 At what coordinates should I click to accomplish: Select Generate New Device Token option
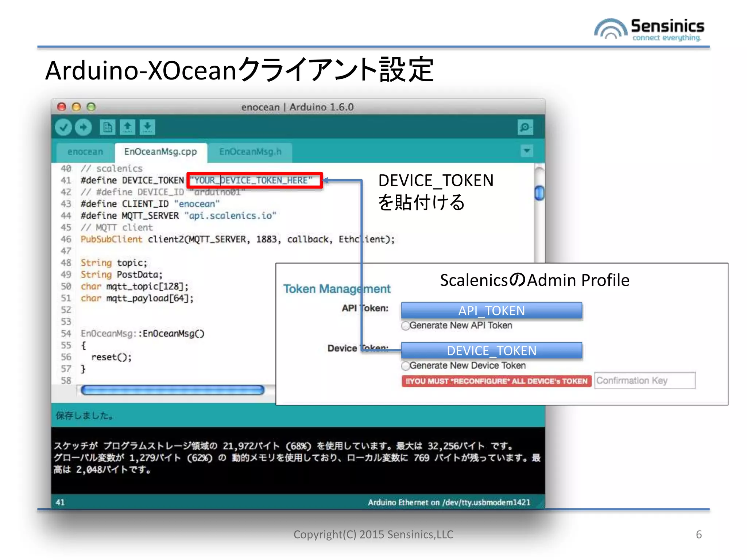point(406,366)
